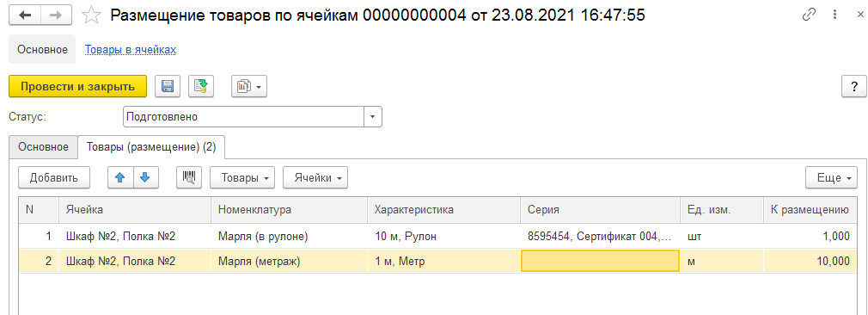Copy link with the chain icon
Viewport: 868px width, 315px height.
pyautogui.click(x=810, y=15)
